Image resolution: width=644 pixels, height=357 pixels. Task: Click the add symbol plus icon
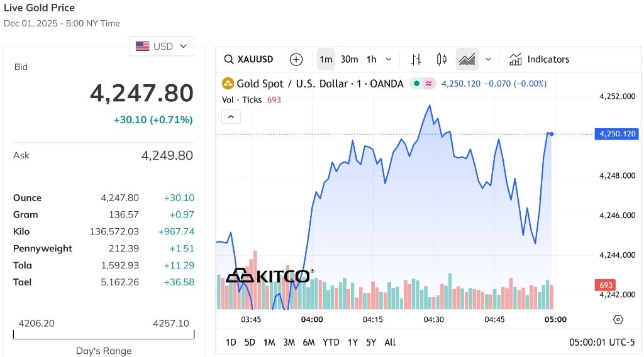pos(296,59)
